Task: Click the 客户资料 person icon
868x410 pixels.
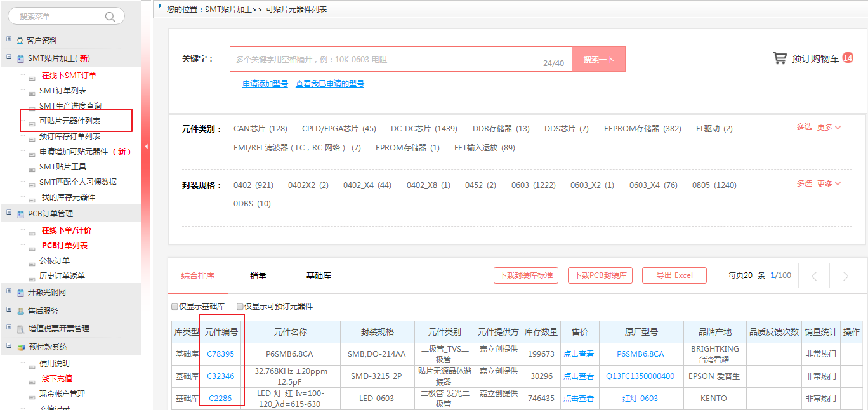Action: (x=20, y=41)
